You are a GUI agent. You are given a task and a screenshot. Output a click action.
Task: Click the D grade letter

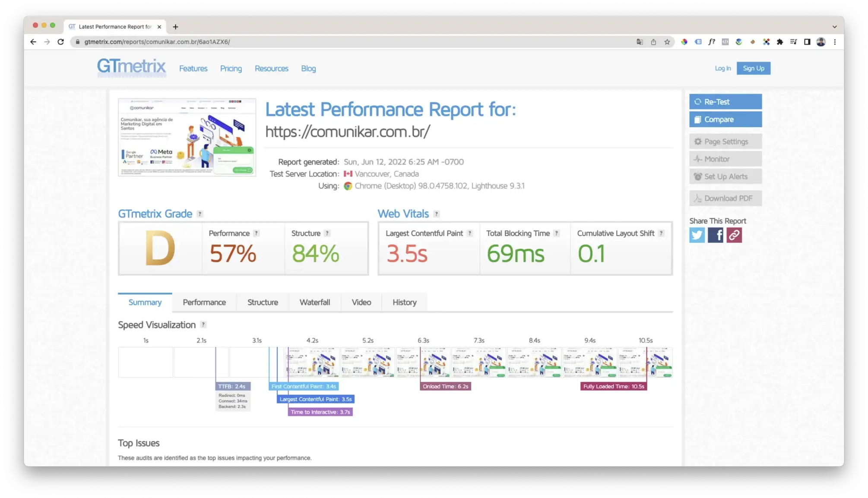pyautogui.click(x=160, y=248)
